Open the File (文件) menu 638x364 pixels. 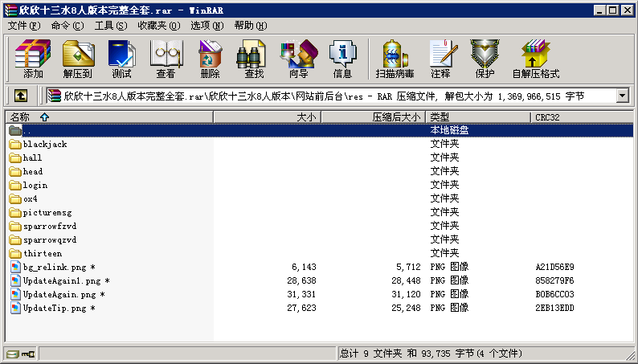click(22, 25)
